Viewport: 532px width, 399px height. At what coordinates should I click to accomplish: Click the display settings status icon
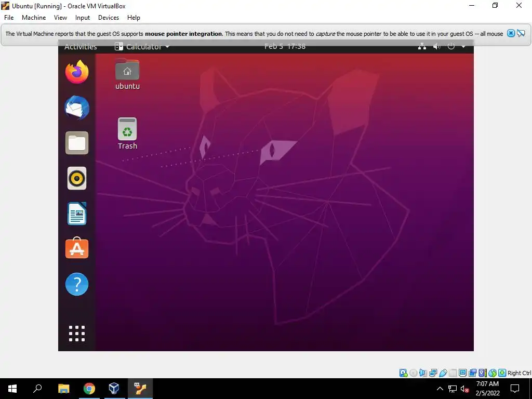[462, 373]
